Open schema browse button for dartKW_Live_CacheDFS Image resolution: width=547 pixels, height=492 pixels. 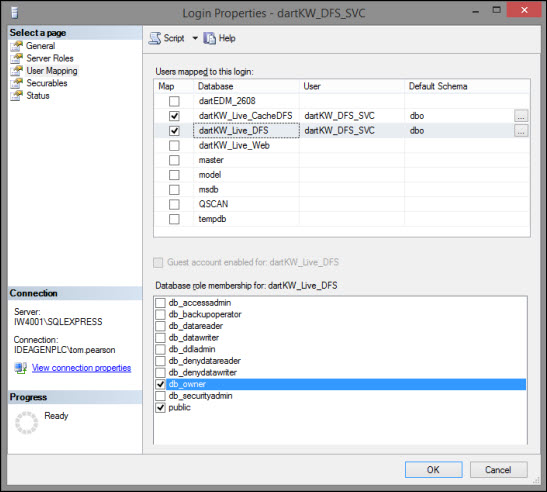[x=521, y=116]
